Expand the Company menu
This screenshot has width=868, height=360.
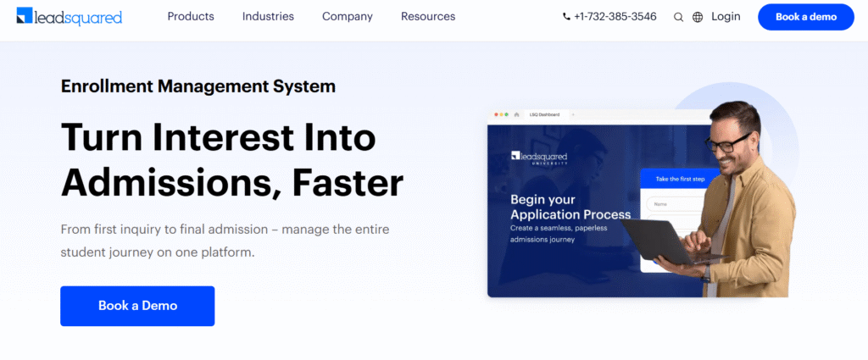tap(348, 17)
